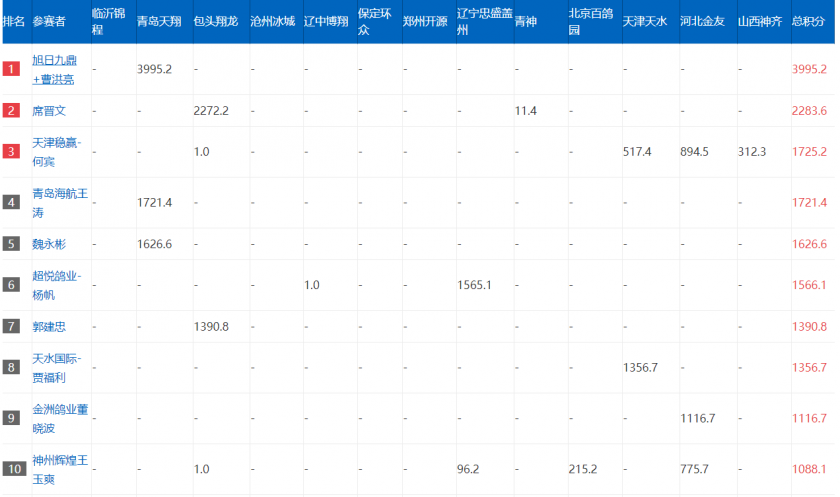840x497 pixels.
Task: Select the 1565.1 score cell
Action: click(x=474, y=285)
